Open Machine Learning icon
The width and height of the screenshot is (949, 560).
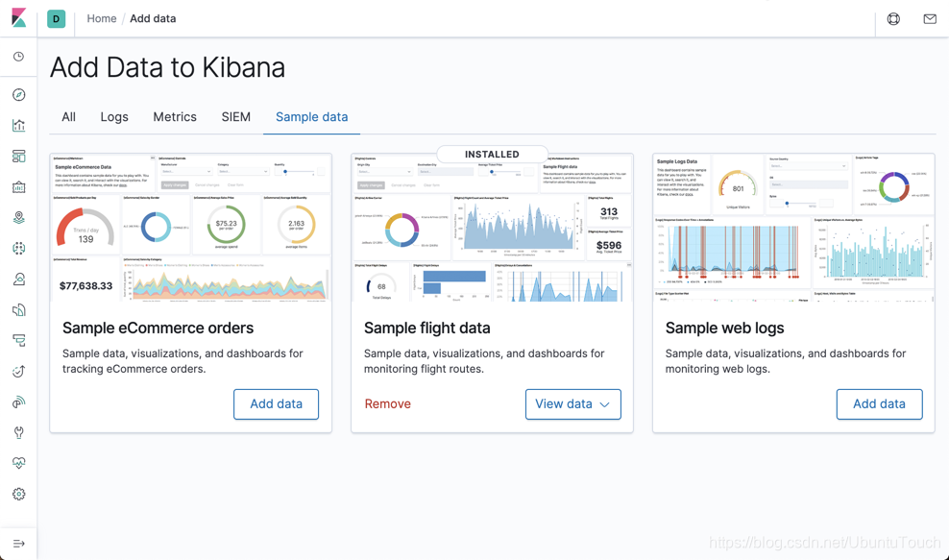click(x=19, y=248)
